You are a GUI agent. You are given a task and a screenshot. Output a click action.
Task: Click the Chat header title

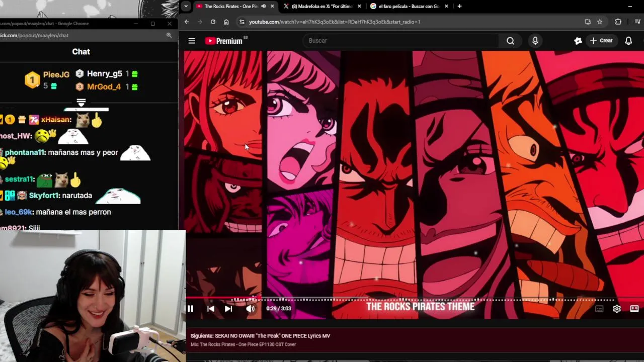coord(81,52)
